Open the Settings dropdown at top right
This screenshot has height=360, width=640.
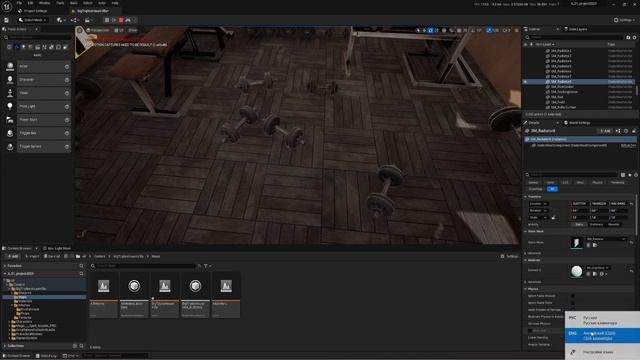click(624, 20)
